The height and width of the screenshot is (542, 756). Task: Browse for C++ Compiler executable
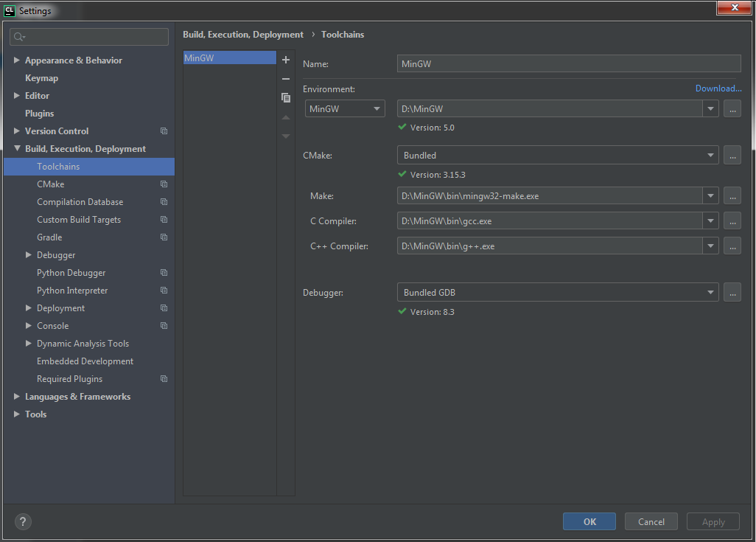(732, 246)
